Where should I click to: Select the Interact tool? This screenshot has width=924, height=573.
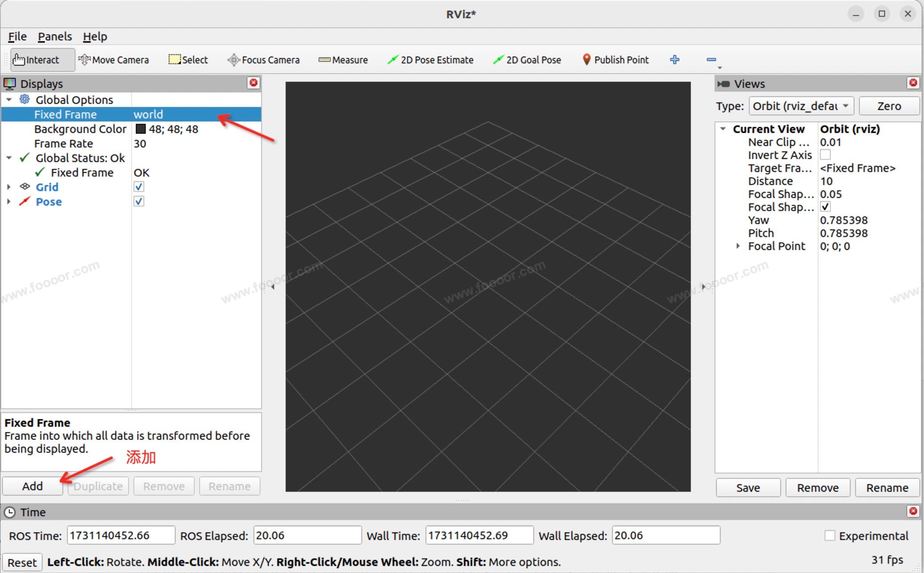coord(42,60)
